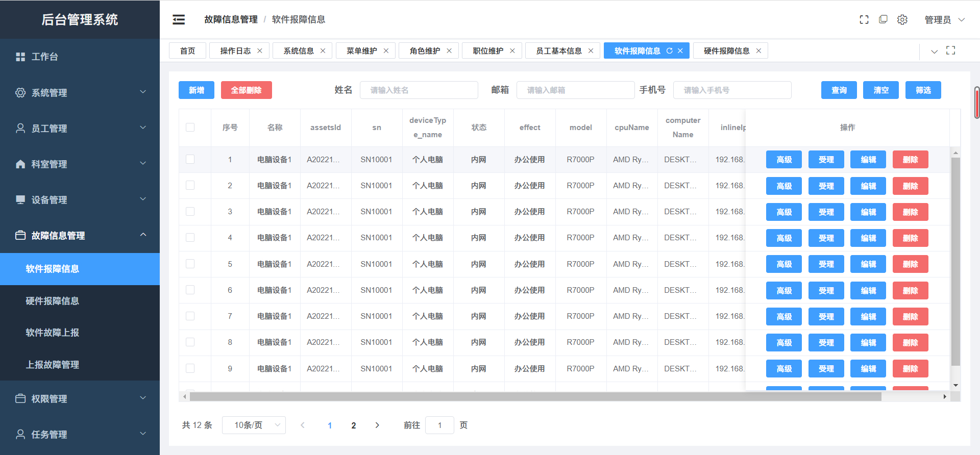Close the 系统信息 tab
Viewport: 980px width, 455px height.
323,50
